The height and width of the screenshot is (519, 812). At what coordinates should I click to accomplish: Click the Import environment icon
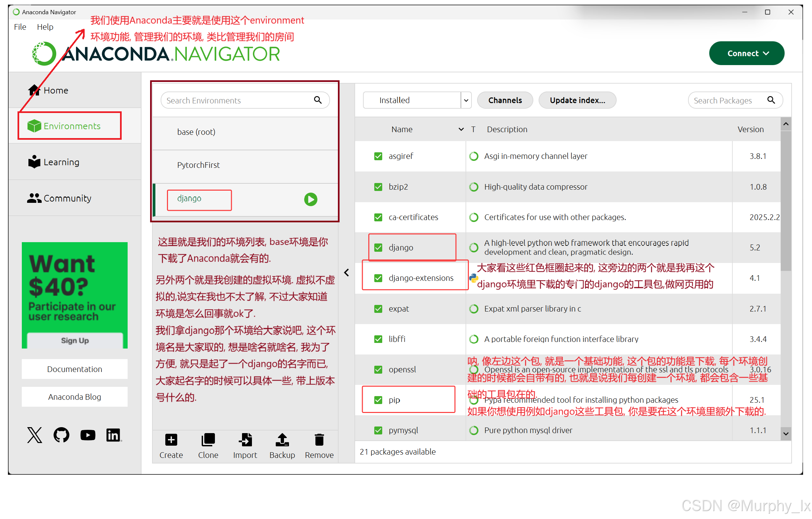pos(245,440)
